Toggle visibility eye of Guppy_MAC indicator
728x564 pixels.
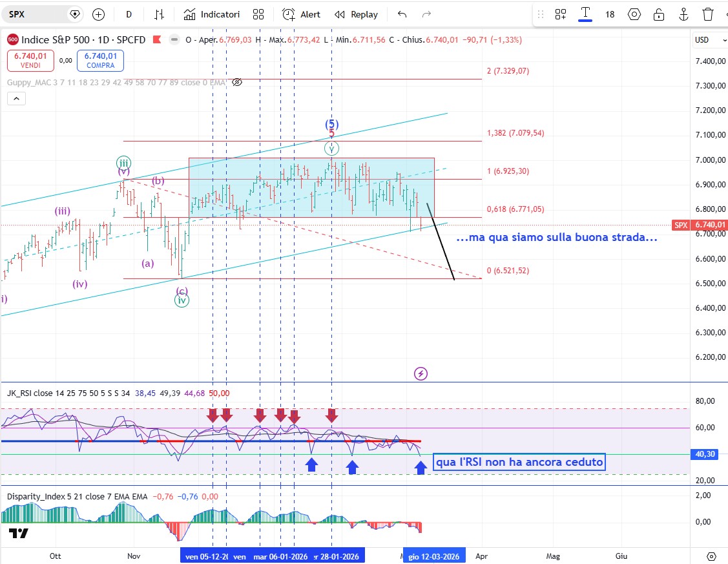[x=237, y=83]
